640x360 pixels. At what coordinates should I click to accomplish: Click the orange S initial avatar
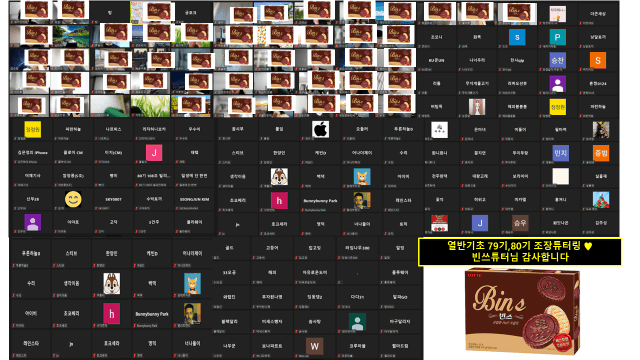pos(598,60)
